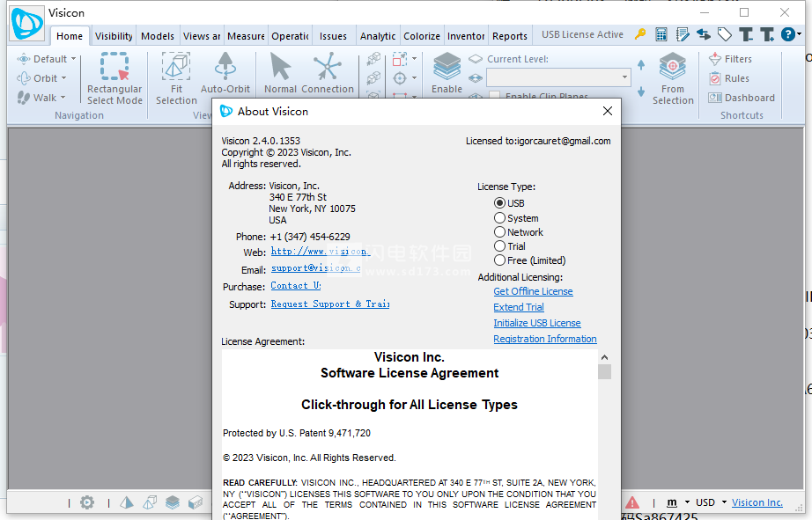Choose the Normal selection cursor tool
The width and height of the screenshot is (812, 520).
(x=280, y=73)
